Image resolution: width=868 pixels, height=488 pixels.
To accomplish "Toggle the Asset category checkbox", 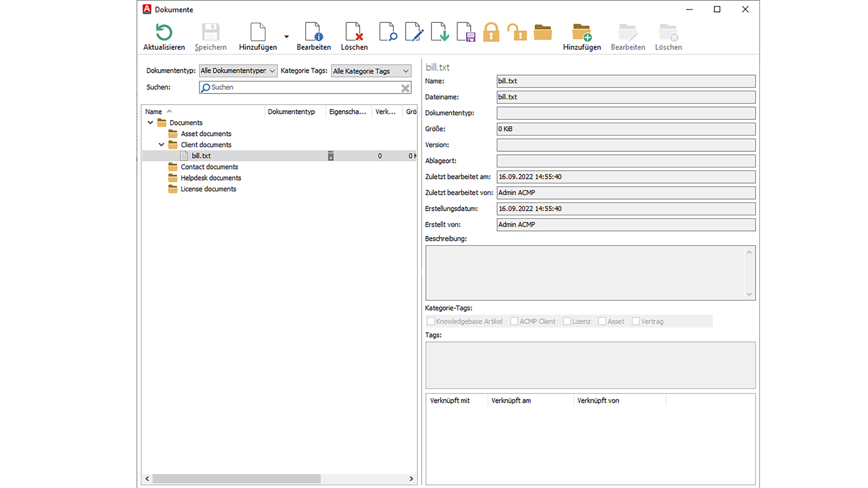I will [x=602, y=321].
